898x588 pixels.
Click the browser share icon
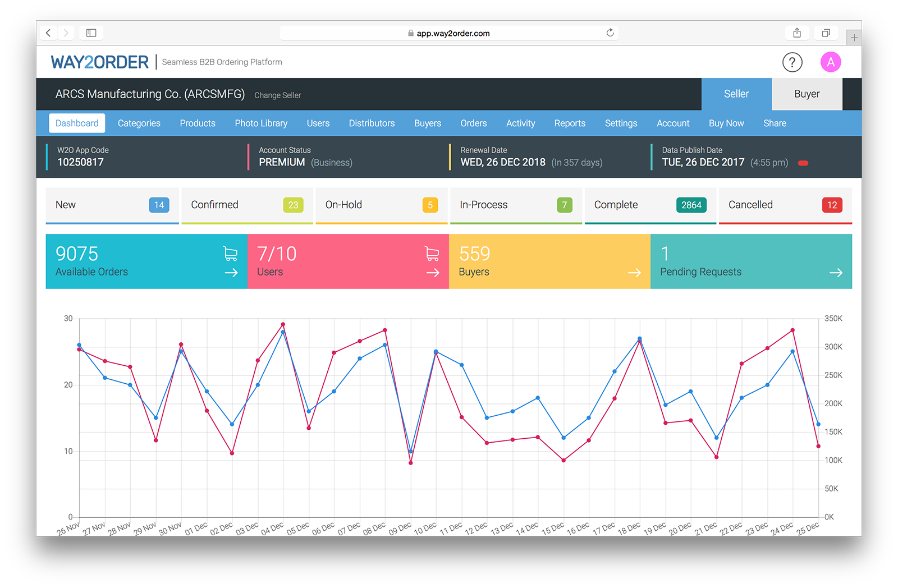click(796, 33)
